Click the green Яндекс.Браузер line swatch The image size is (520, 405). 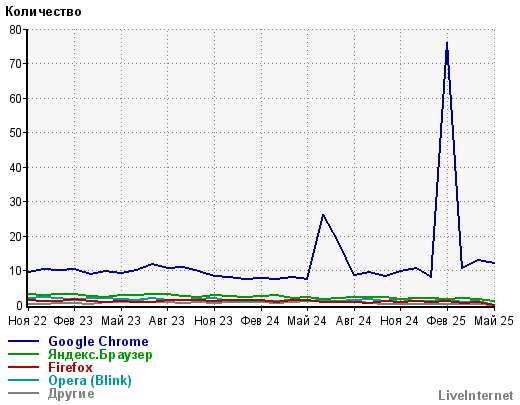(x=23, y=354)
